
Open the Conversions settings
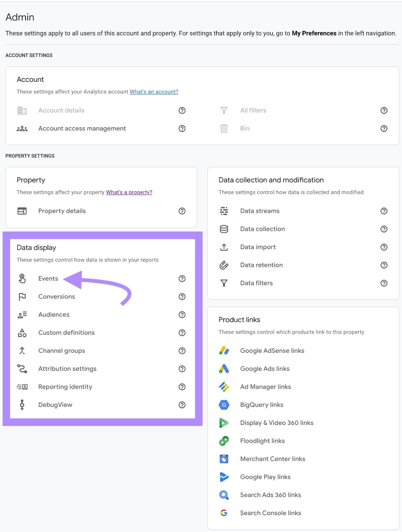[57, 297]
